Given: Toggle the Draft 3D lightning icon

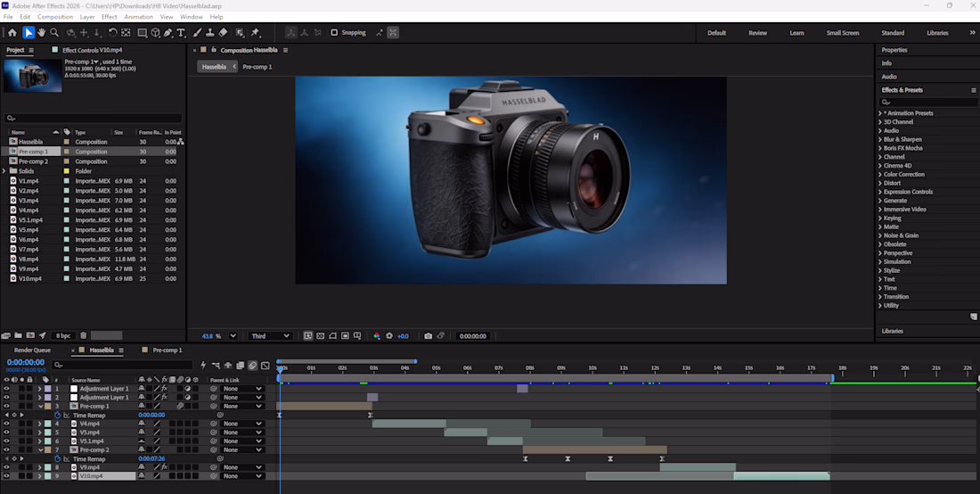Looking at the screenshot, I should pos(203,366).
